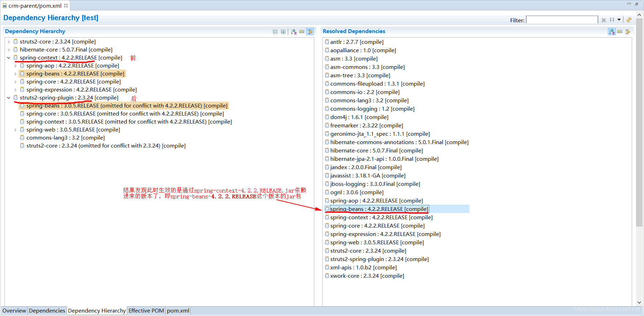The image size is (644, 316).
Task: Refresh the dependency hierarchy
Action: 629,20
